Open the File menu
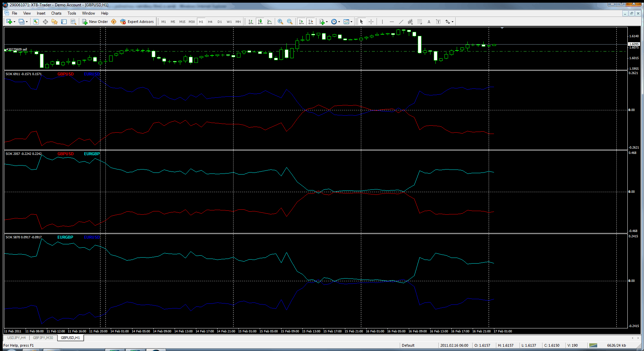The width and height of the screenshot is (644, 351). [15, 13]
